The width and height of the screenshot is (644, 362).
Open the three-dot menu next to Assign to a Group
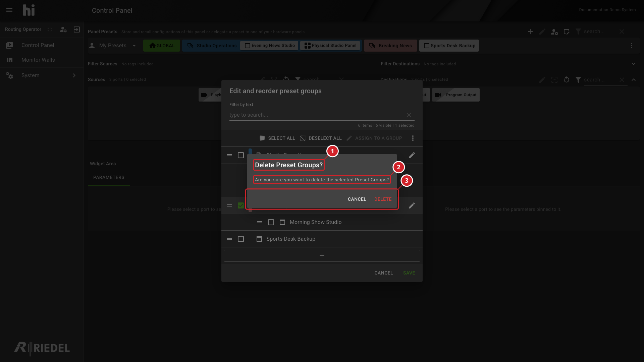click(413, 138)
